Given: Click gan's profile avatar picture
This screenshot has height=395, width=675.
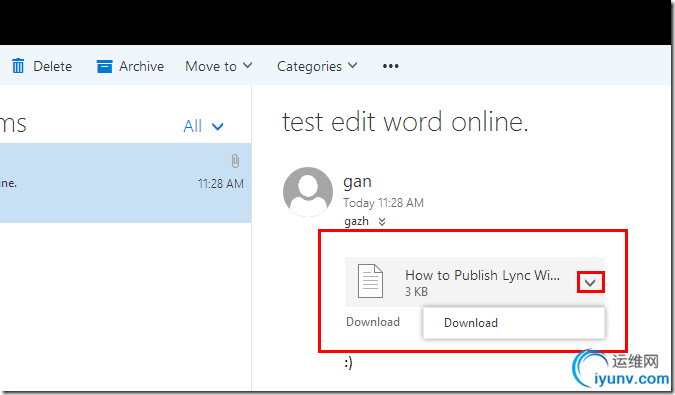Looking at the screenshot, I should point(308,192).
